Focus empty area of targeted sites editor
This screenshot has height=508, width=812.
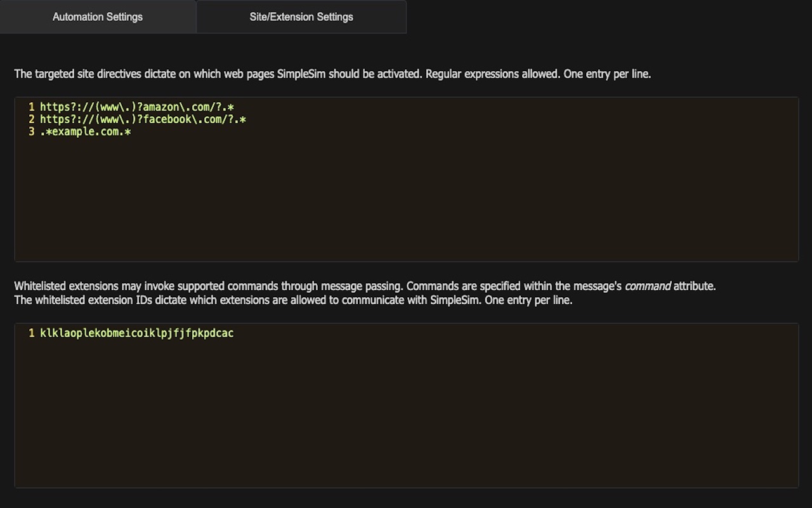pos(406,203)
